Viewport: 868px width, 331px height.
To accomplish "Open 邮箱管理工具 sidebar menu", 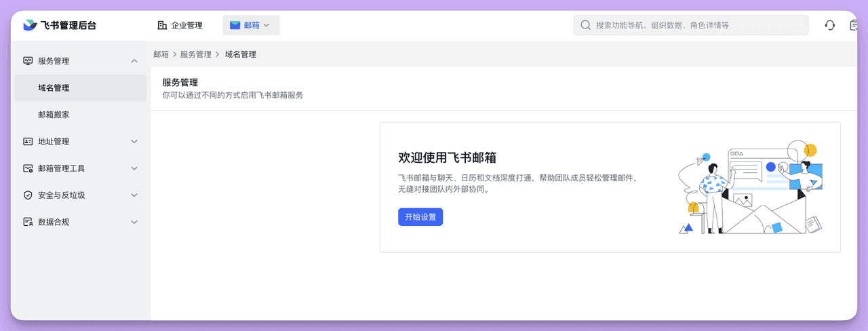I will pyautogui.click(x=81, y=168).
